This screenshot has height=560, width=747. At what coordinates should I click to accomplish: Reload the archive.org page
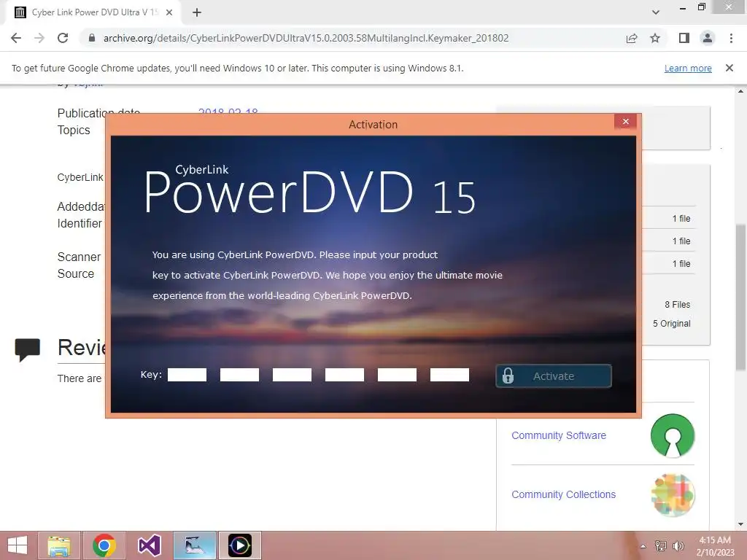coord(63,38)
